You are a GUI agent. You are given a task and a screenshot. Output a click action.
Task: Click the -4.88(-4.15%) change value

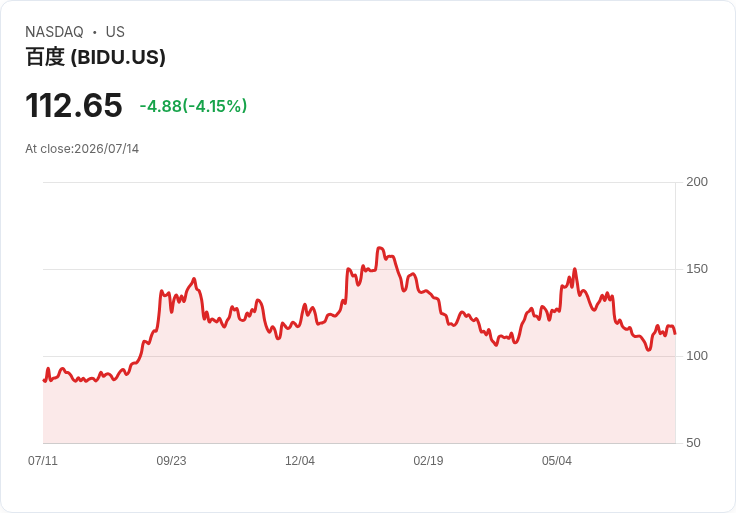tap(193, 106)
